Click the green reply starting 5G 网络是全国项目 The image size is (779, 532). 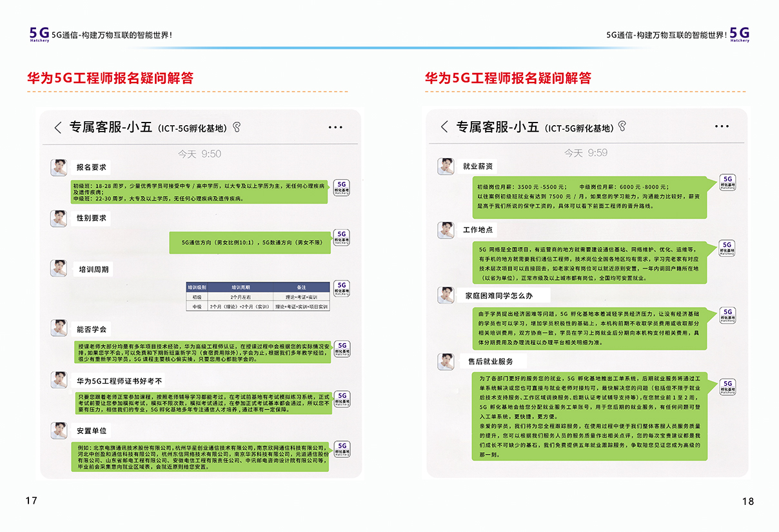[x=593, y=263]
